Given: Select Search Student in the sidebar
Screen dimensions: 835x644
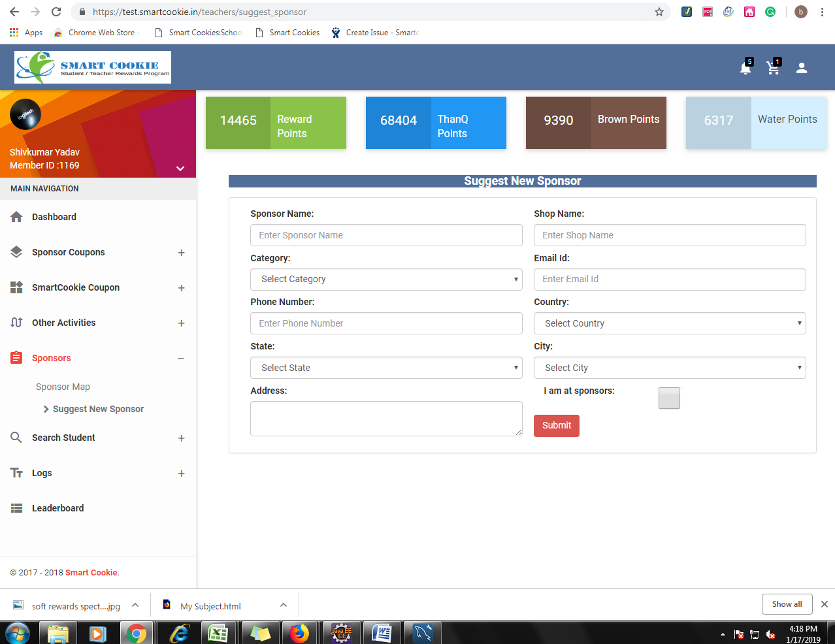Looking at the screenshot, I should (63, 438).
